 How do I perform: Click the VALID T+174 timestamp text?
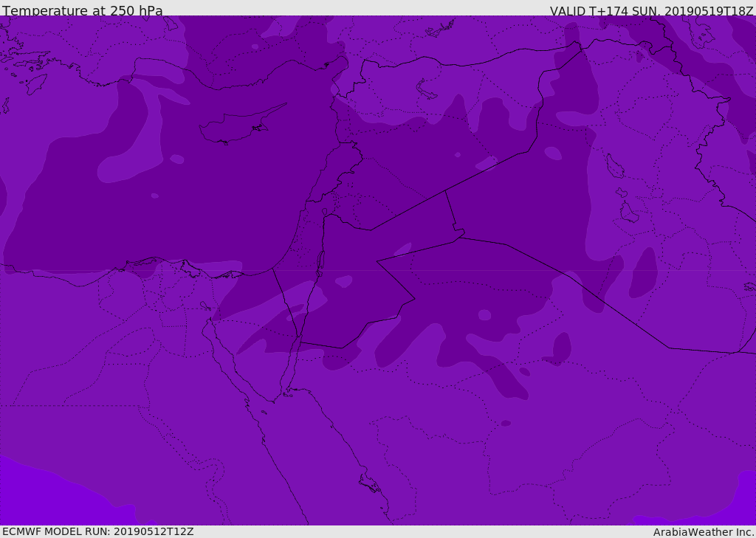[x=651, y=11]
